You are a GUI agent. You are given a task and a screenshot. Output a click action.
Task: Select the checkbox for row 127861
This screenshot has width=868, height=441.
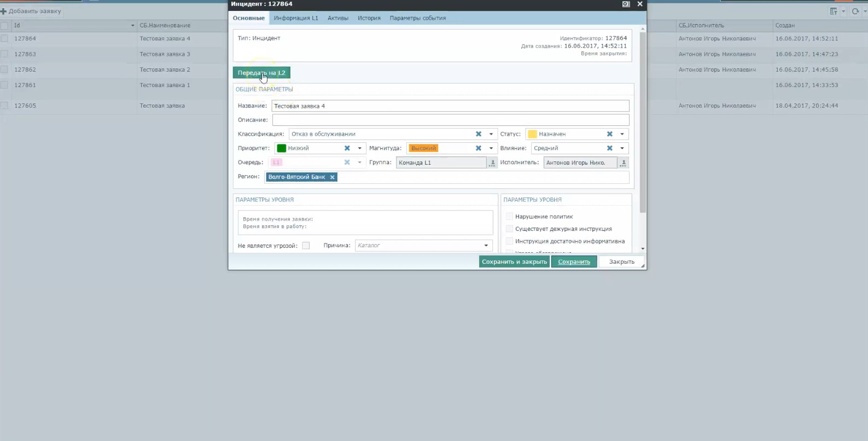click(4, 85)
